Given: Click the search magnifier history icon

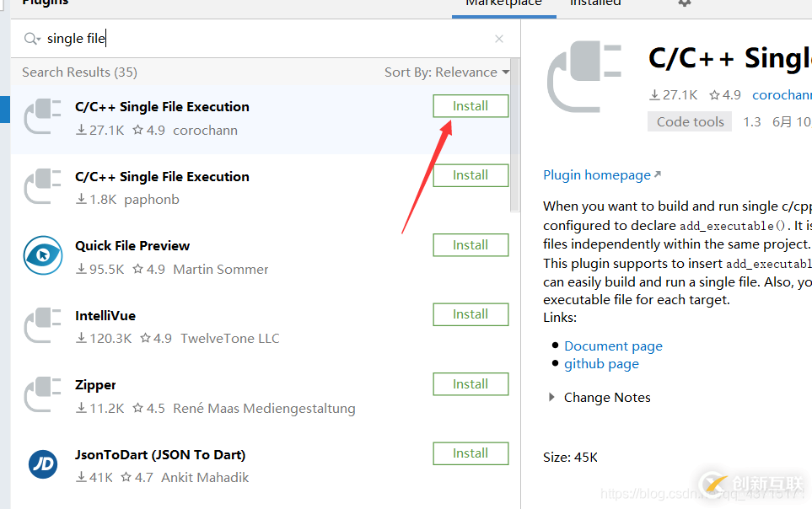Looking at the screenshot, I should (30, 38).
